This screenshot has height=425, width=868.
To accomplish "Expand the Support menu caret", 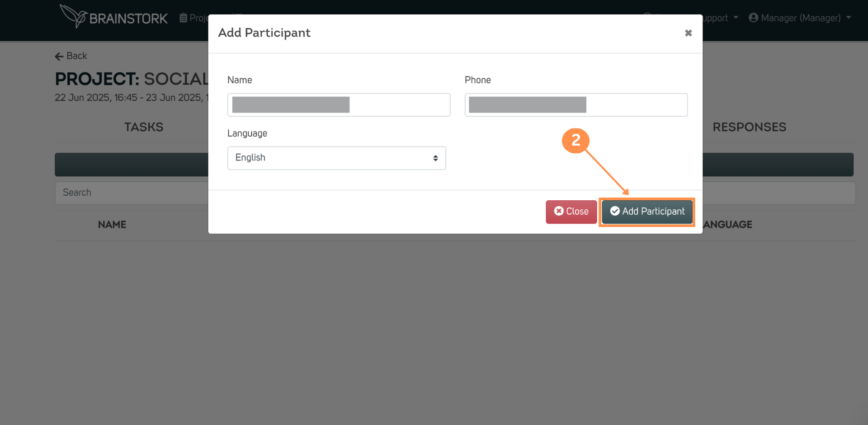I will 736,18.
